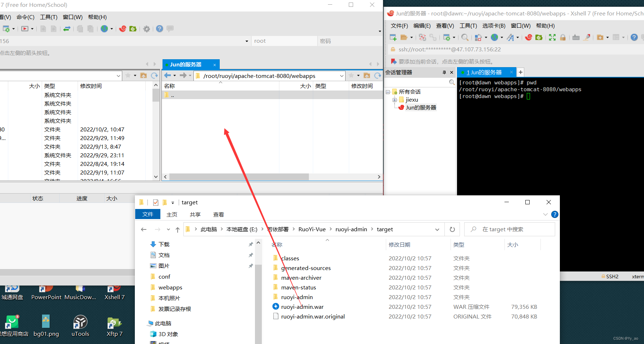
Task: Click the remote pane refresh icon in Xftp
Action: coord(378,75)
